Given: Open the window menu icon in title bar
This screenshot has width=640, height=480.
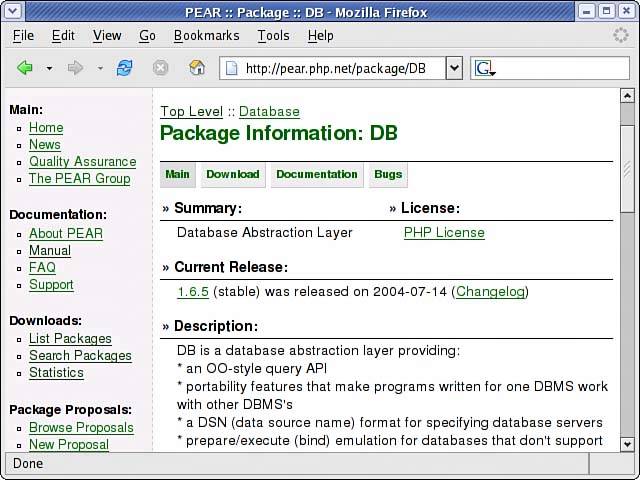Looking at the screenshot, I should (x=13, y=12).
